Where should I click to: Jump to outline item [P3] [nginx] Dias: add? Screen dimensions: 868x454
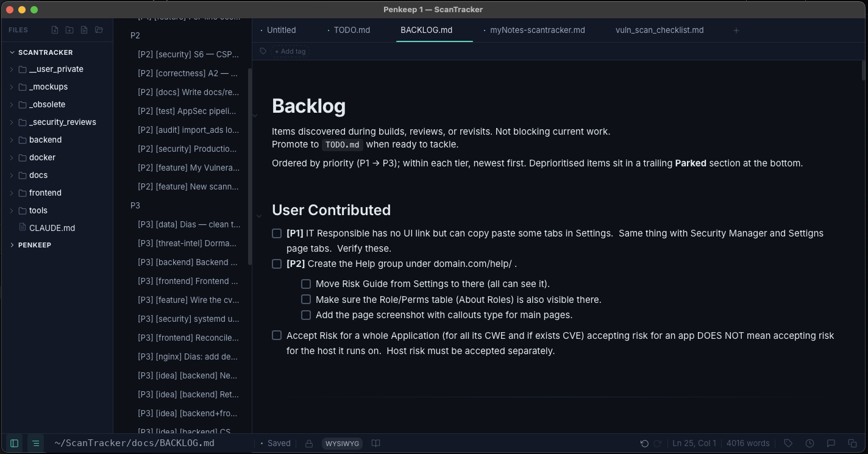click(x=188, y=356)
